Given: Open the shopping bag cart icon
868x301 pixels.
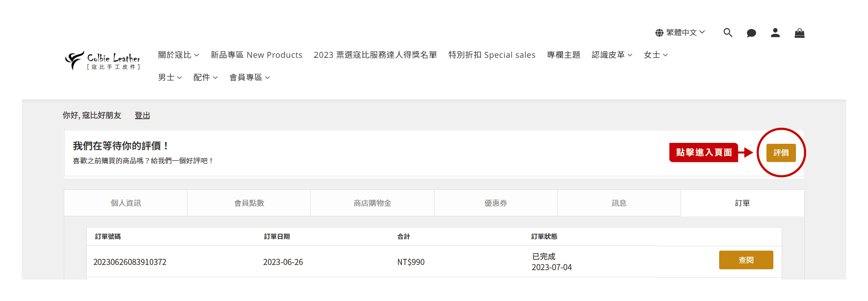Looking at the screenshot, I should coord(799,33).
